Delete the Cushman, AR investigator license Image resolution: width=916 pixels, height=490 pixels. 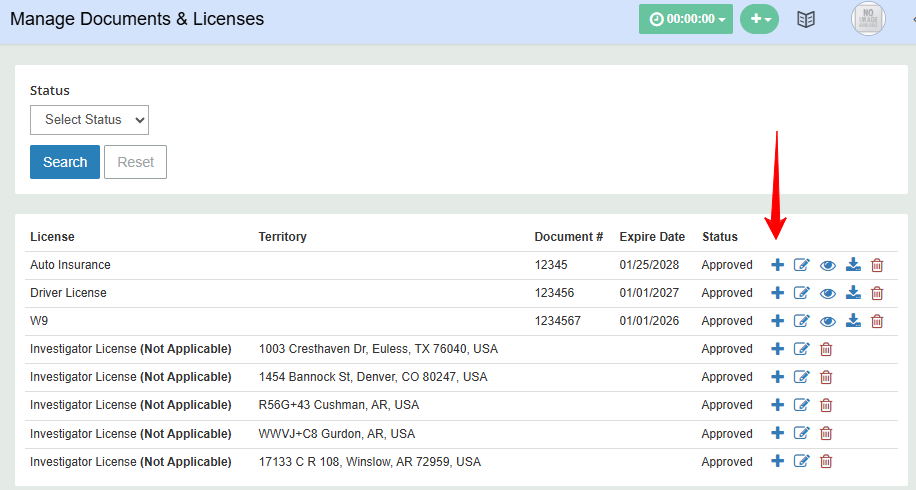(x=825, y=405)
